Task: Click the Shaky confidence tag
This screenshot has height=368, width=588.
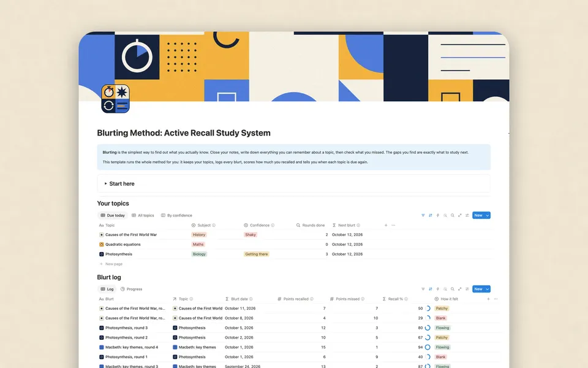Action: tap(251, 235)
